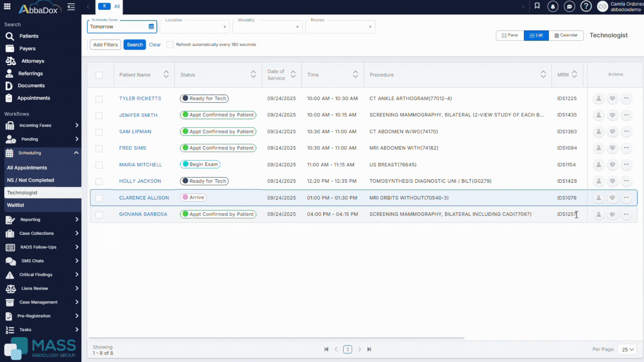644x362 pixels.
Task: Open patient link GIOVANA BARBOSA
Action: pos(143,214)
